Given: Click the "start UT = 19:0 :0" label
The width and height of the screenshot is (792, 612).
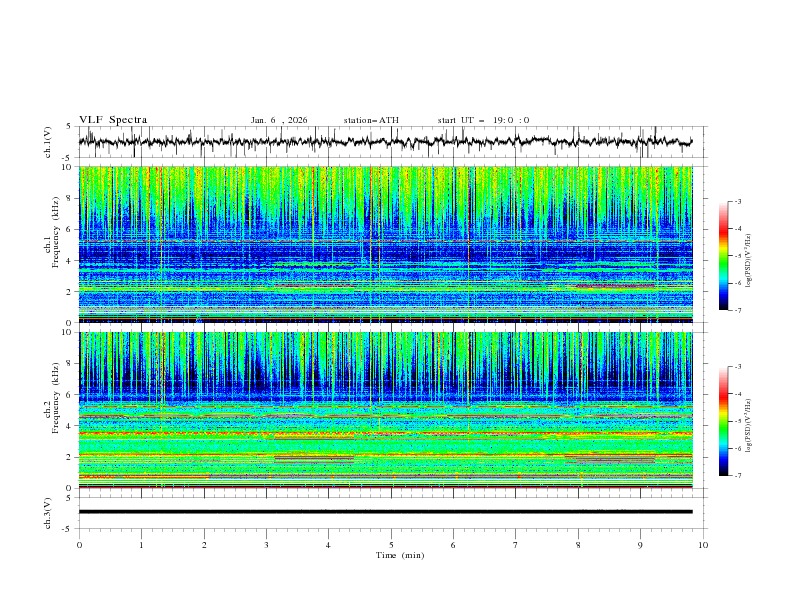Looking at the screenshot, I should point(483,120).
